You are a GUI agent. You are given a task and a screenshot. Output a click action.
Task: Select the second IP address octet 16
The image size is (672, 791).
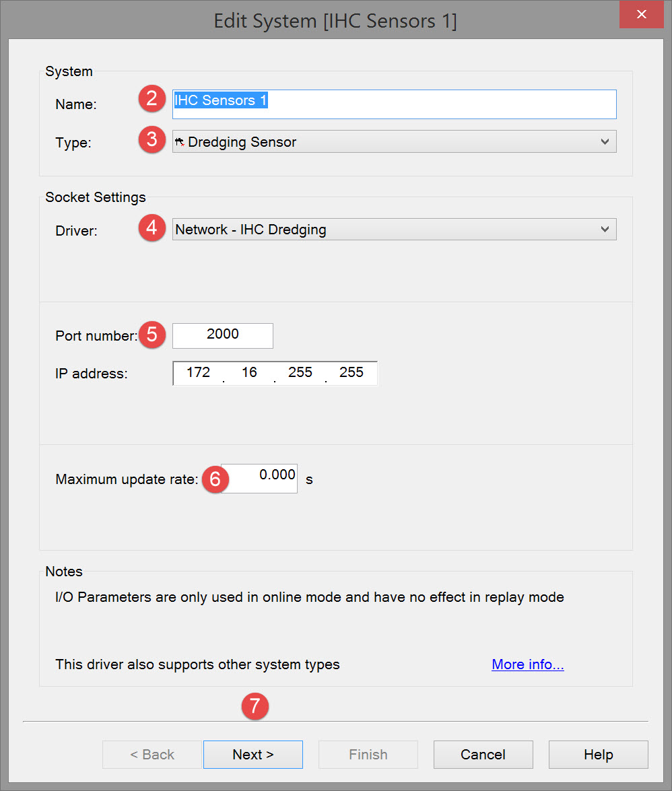point(249,373)
